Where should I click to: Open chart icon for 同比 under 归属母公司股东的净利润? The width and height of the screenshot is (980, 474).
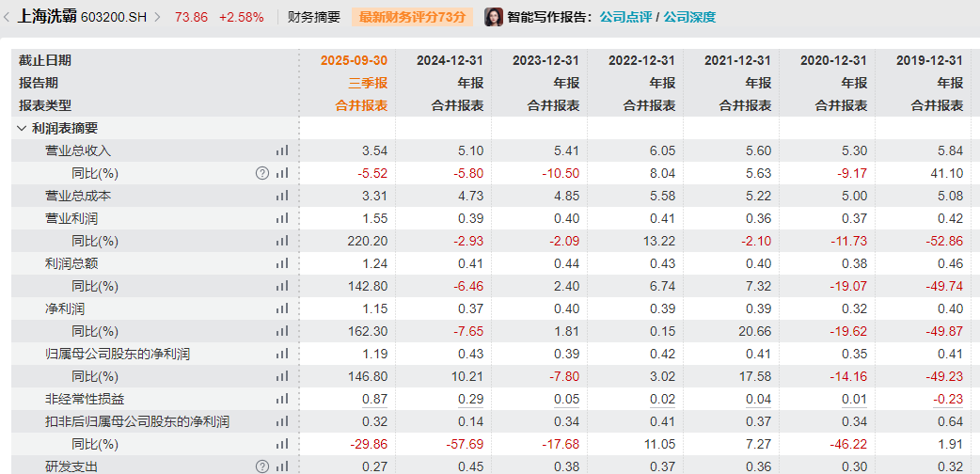click(x=282, y=376)
